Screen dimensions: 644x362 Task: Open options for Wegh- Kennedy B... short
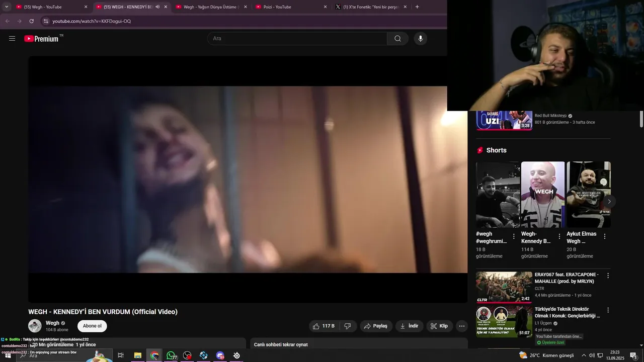point(559,236)
